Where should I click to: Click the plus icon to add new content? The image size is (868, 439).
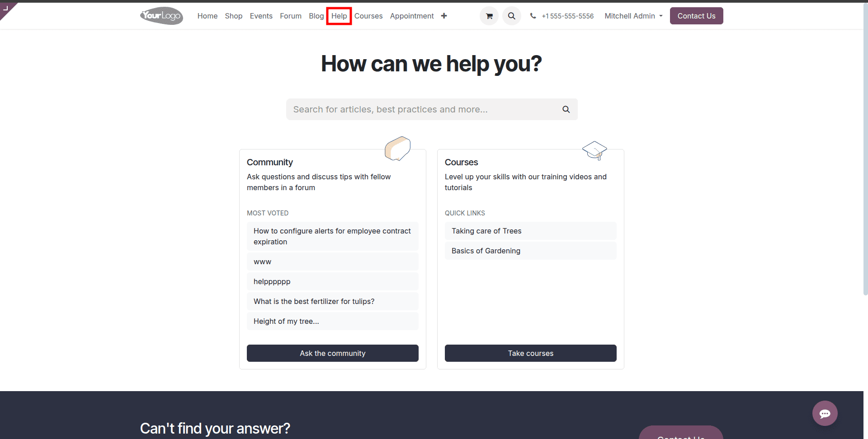tap(444, 16)
